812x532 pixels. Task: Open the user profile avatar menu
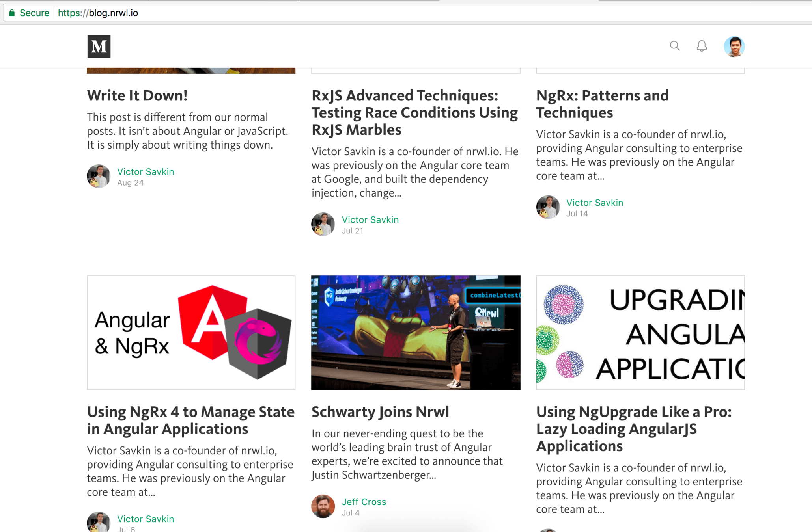(734, 47)
